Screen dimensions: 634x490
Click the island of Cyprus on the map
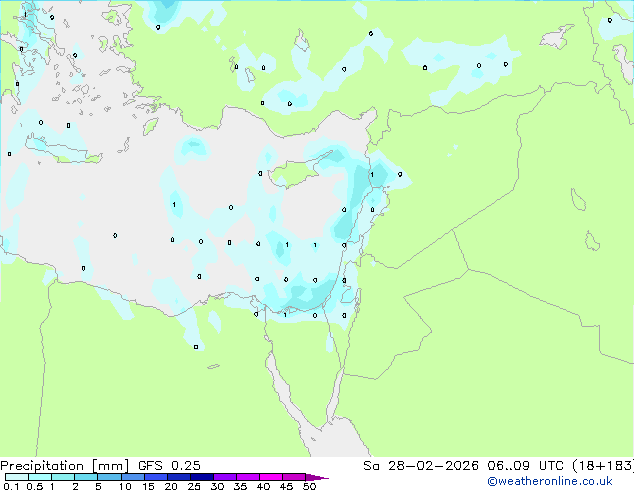tap(297, 171)
